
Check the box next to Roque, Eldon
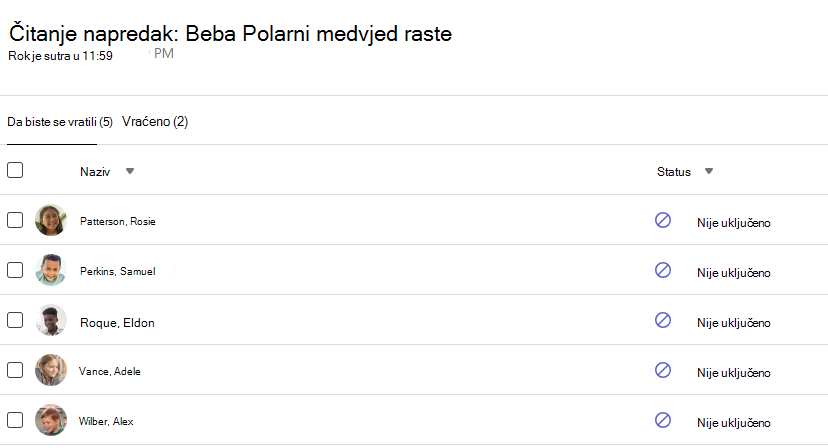pos(15,320)
